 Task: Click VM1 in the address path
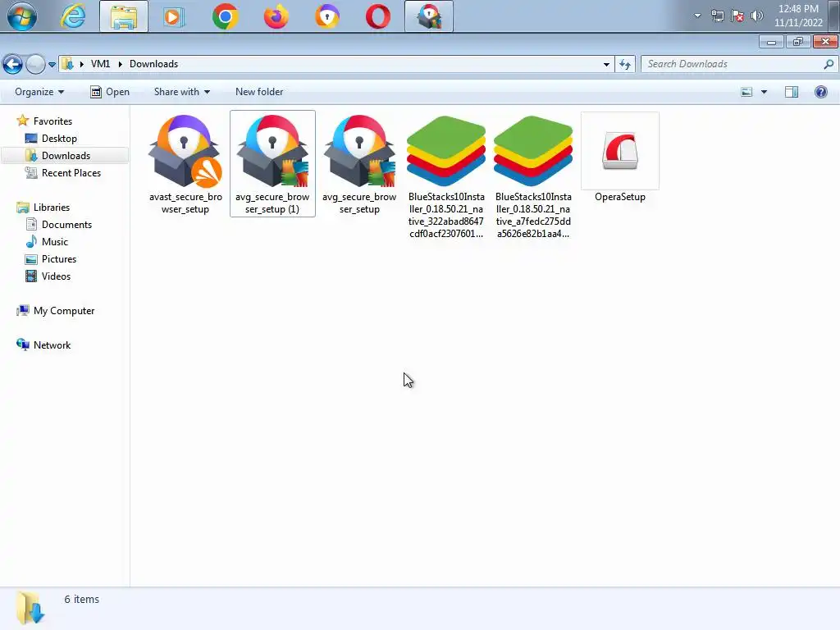pyautogui.click(x=100, y=64)
